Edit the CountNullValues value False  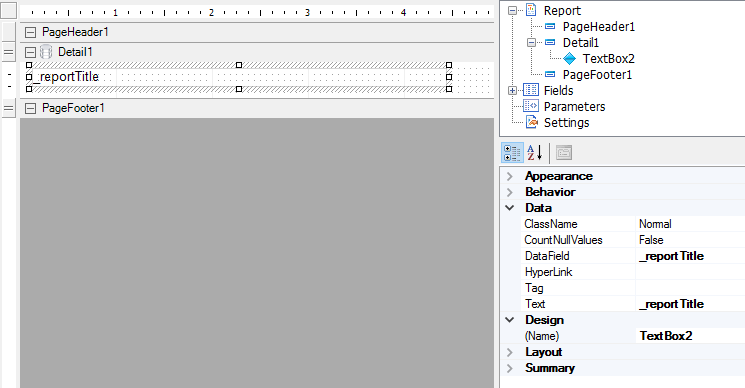click(690, 240)
